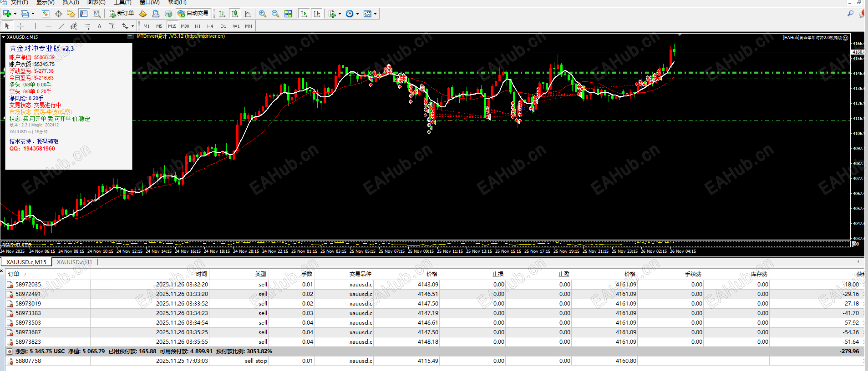Viewport: 868px width, 371px height.
Task: Switch to the H4 timeframe
Action: 210,26
